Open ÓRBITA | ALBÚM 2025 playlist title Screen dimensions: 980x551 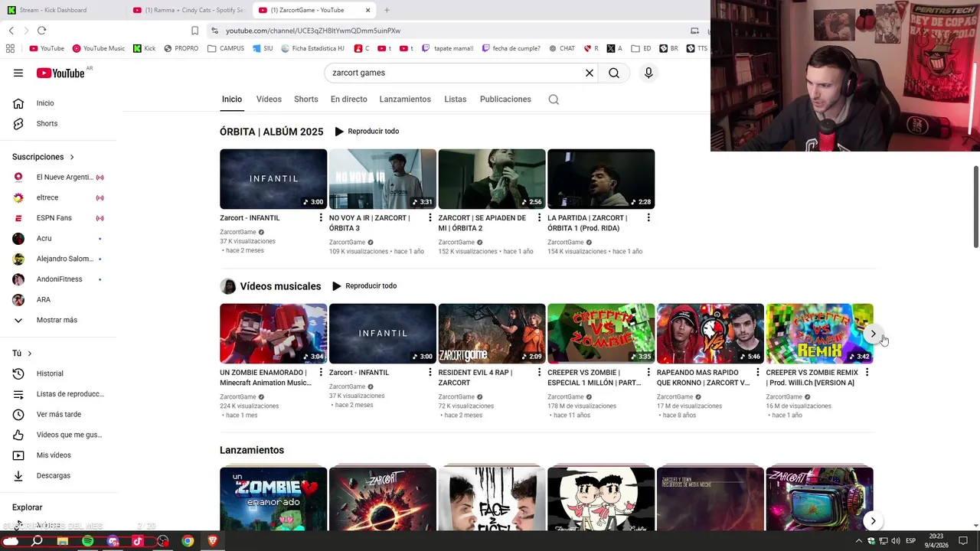tap(272, 132)
